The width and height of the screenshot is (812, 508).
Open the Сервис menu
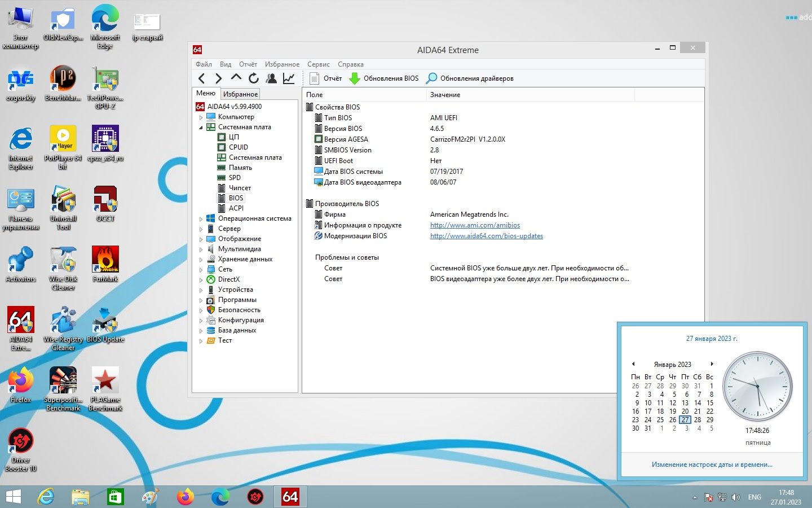[319, 64]
